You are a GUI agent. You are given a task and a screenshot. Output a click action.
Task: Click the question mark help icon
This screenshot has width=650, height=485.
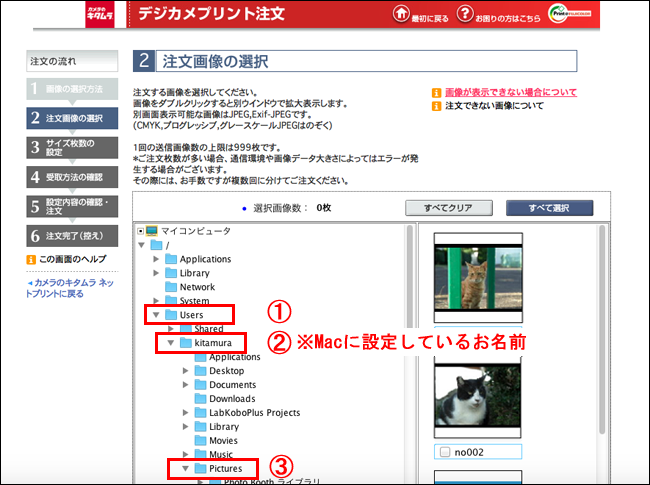click(465, 14)
